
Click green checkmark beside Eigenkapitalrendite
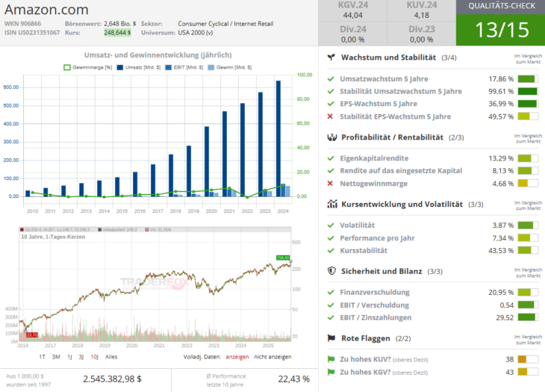click(x=331, y=158)
